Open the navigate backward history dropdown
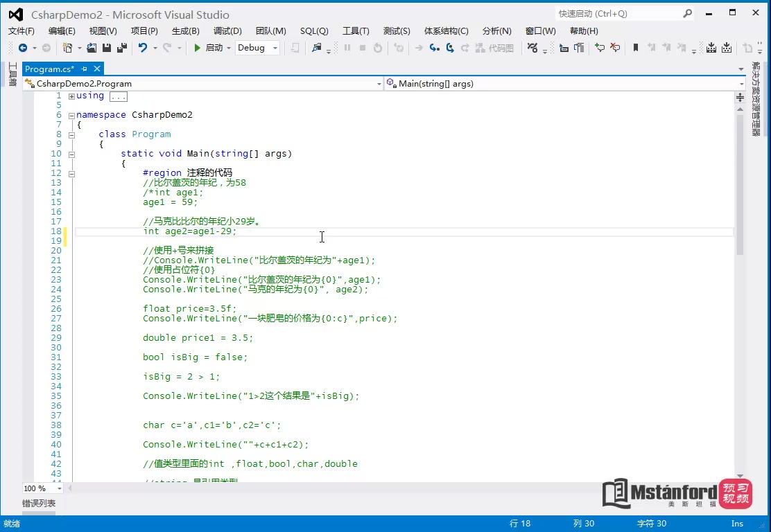 [x=35, y=48]
